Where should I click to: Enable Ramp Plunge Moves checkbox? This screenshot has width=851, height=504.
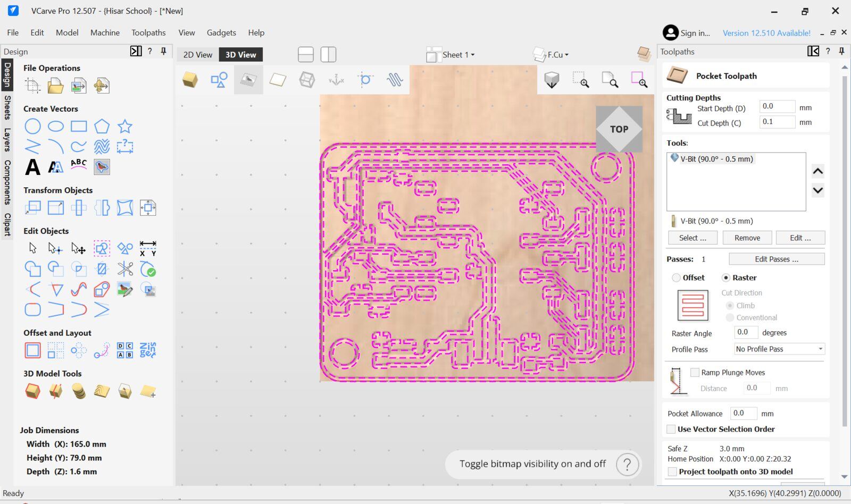(695, 373)
